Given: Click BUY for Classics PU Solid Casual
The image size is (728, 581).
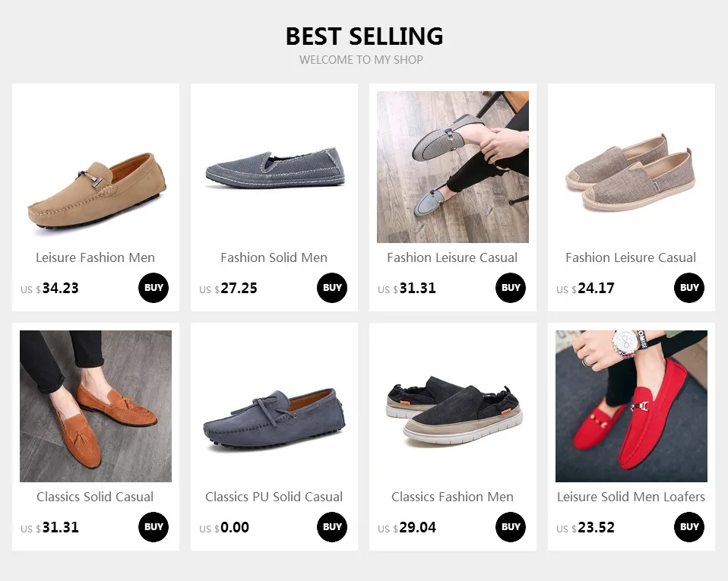Looking at the screenshot, I should pos(332,527).
